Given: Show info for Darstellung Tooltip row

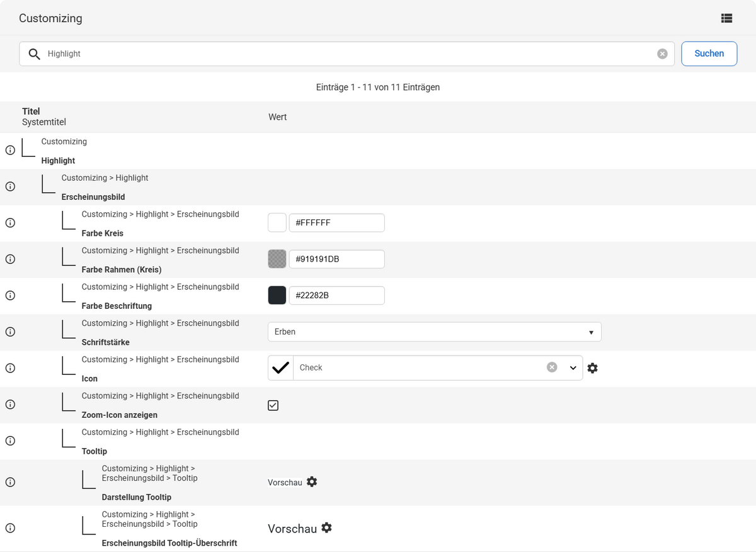Looking at the screenshot, I should pos(10,482).
